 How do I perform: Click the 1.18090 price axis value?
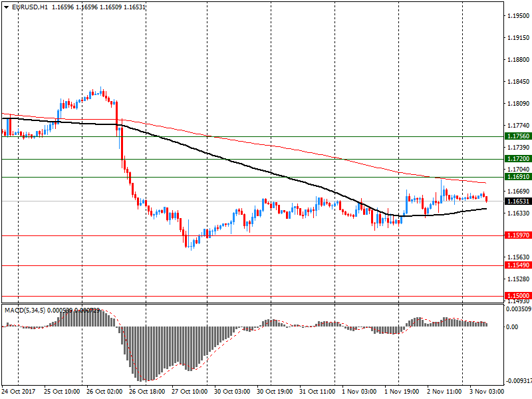pyautogui.click(x=518, y=104)
